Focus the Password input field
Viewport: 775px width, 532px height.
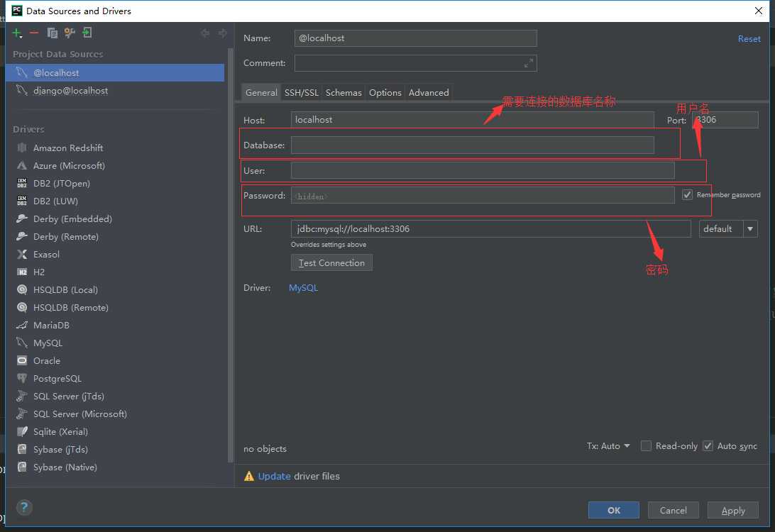[x=483, y=195]
